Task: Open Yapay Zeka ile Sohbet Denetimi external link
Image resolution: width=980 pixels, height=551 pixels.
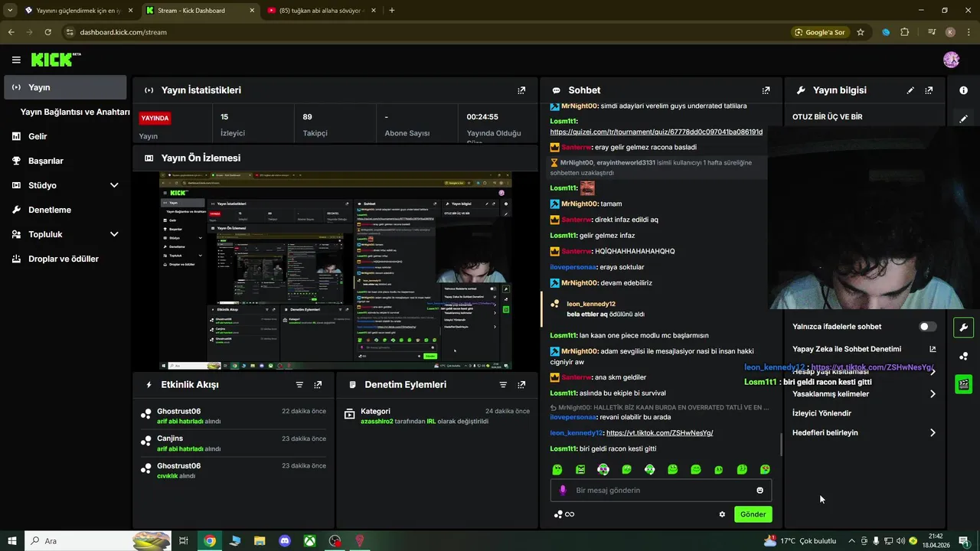Action: (933, 349)
